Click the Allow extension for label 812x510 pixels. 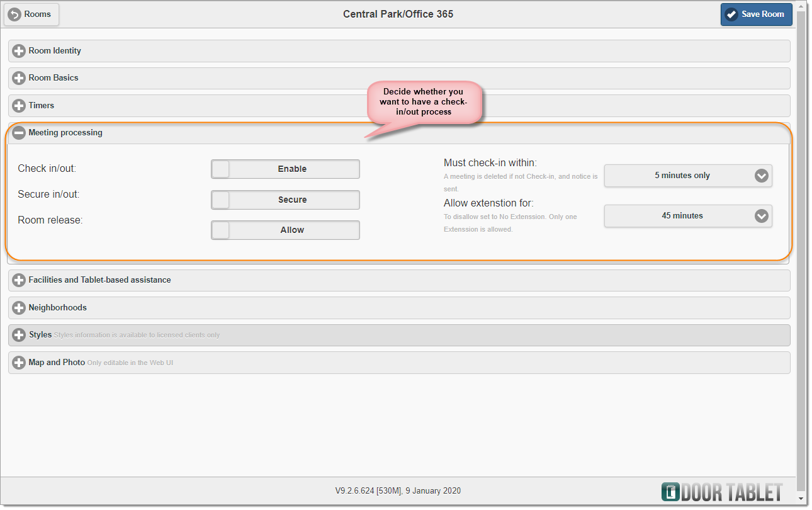point(488,203)
